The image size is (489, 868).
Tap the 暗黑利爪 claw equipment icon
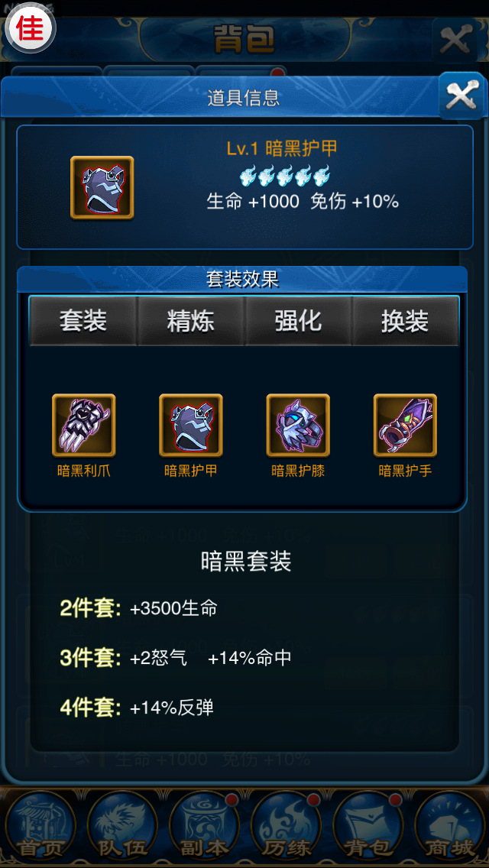pyautogui.click(x=83, y=425)
